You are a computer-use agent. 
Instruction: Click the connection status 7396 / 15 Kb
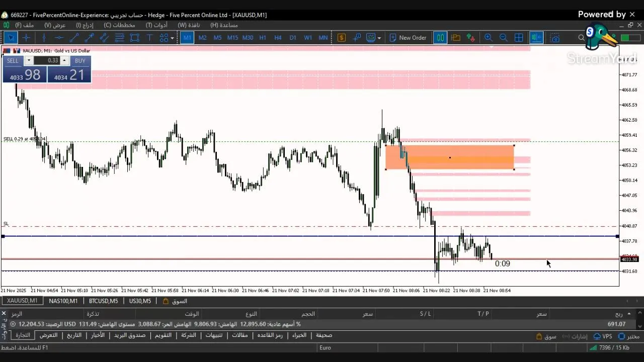[609, 347]
